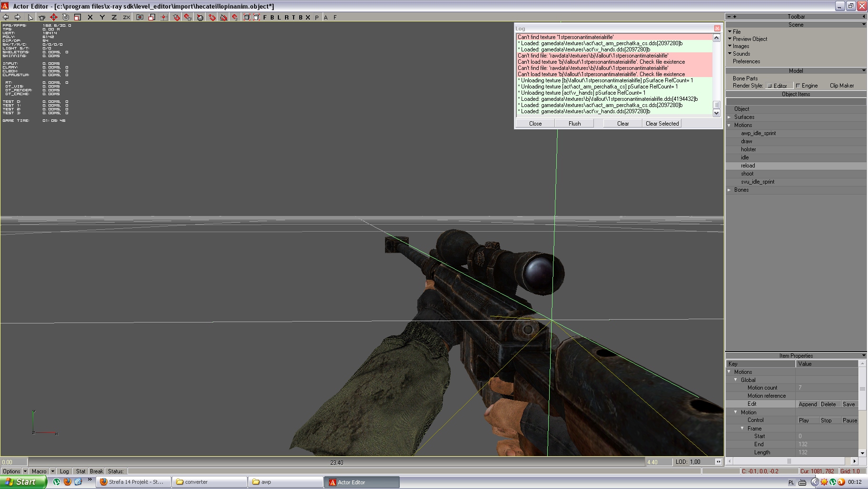Viewport: 868px width, 489px height.
Task: Click the red magnet icon marked 2
Action: [235, 17]
